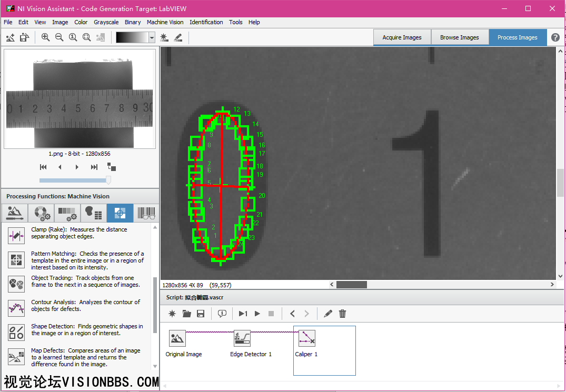Click the image navigation slider handle
Viewport: 566px width, 392px height.
pyautogui.click(x=108, y=180)
